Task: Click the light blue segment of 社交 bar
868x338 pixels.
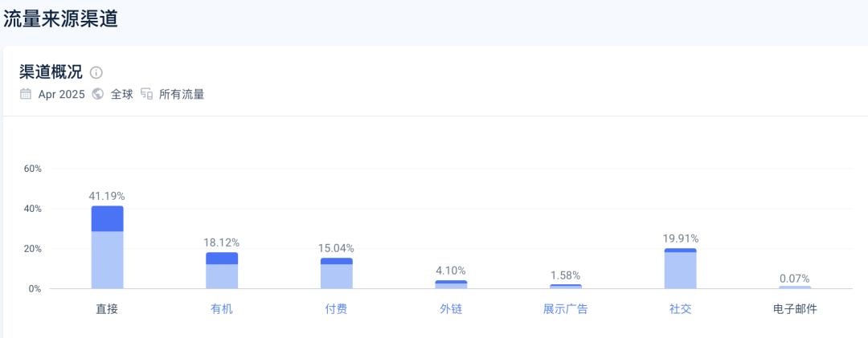Action: [x=681, y=271]
